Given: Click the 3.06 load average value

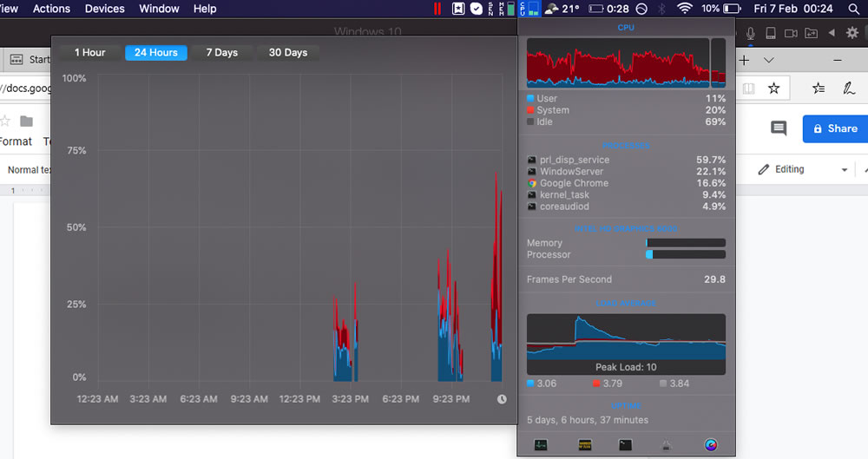Looking at the screenshot, I should point(546,384).
